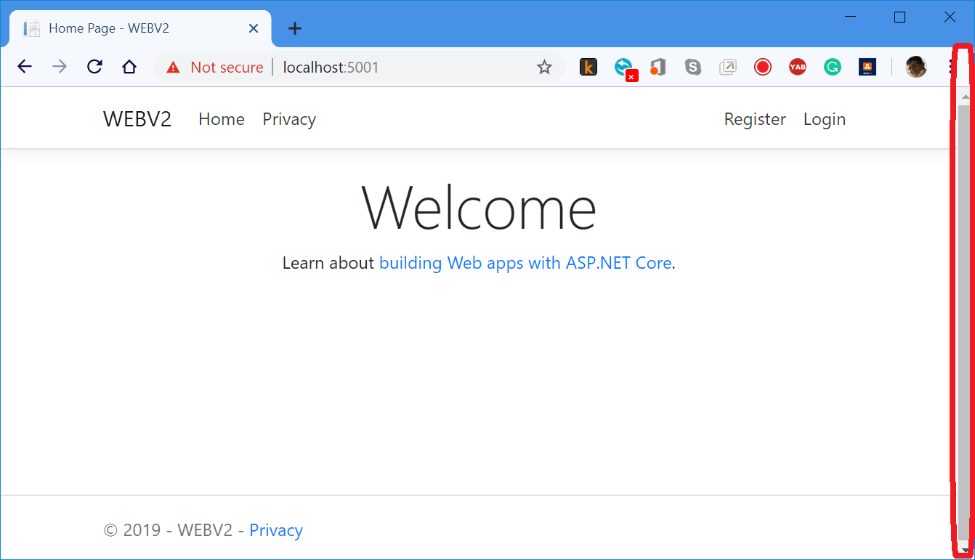The height and width of the screenshot is (560, 975).
Task: Bookmark this page with the star icon
Action: 544,68
